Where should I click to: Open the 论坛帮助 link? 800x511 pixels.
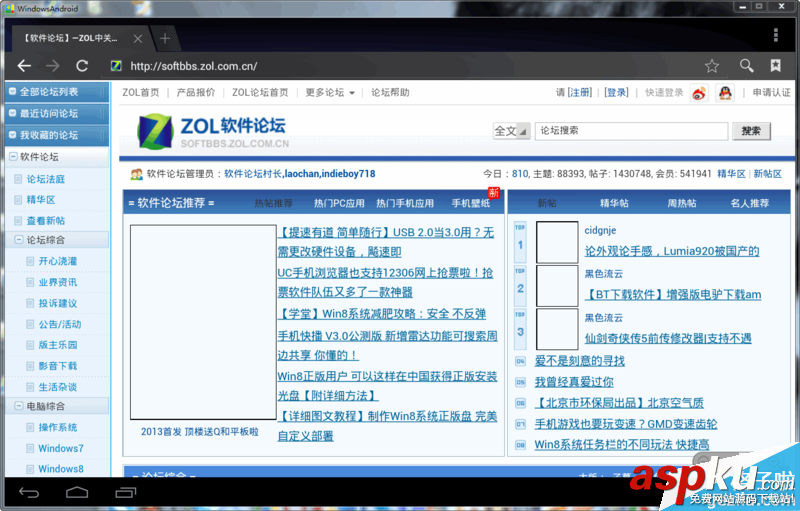pyautogui.click(x=390, y=92)
